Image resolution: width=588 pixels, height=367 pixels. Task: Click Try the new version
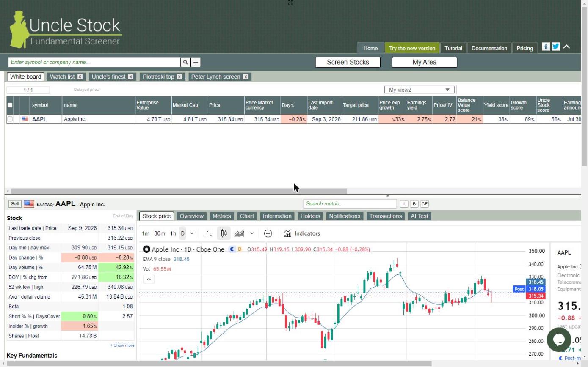coord(412,48)
